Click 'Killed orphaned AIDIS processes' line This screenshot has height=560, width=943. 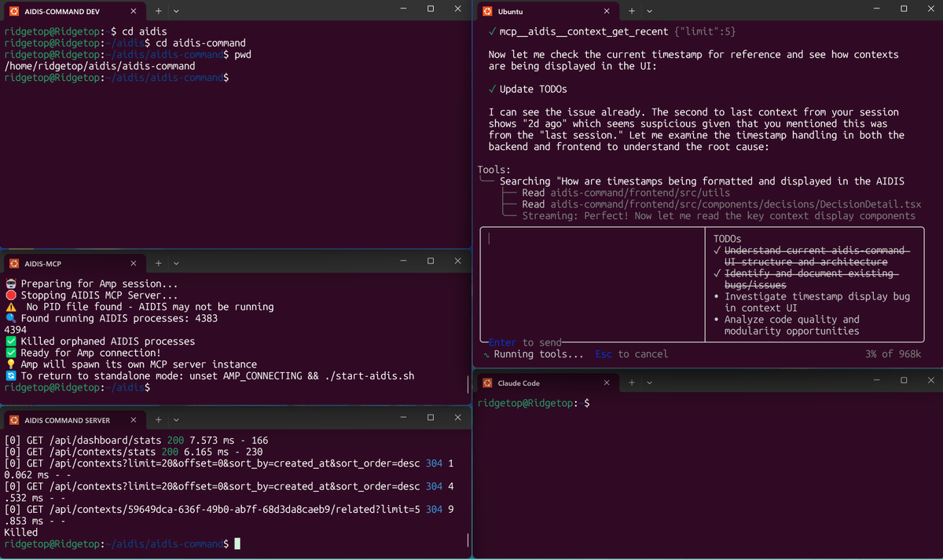[x=100, y=342]
